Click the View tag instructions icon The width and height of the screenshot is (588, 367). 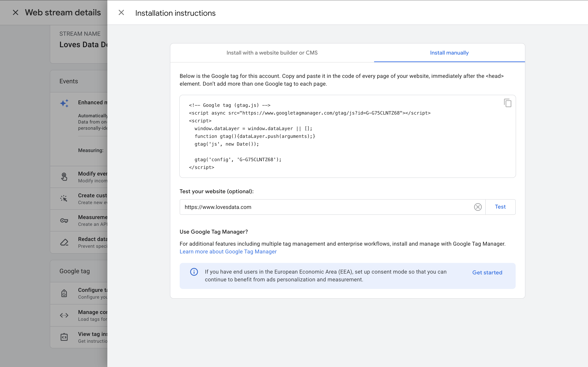pyautogui.click(x=64, y=337)
